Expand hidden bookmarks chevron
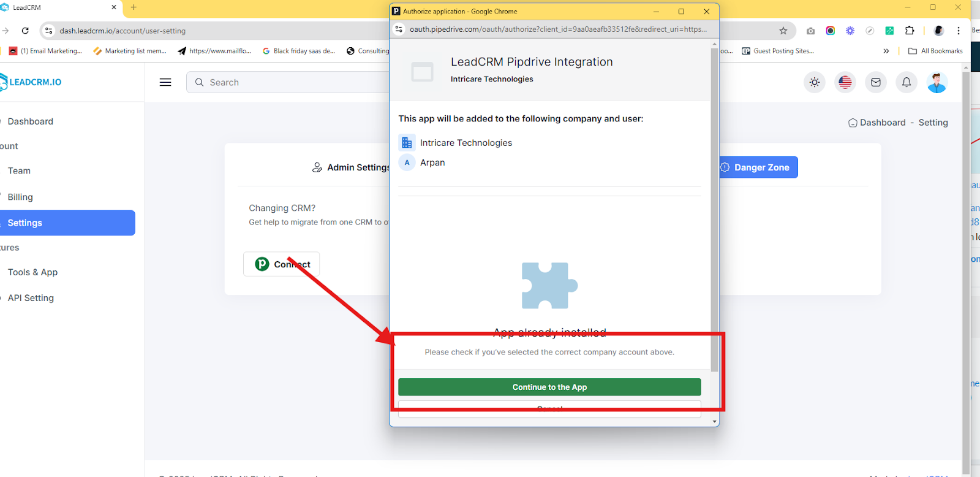Viewport: 980px width, 477px height. pyautogui.click(x=886, y=51)
